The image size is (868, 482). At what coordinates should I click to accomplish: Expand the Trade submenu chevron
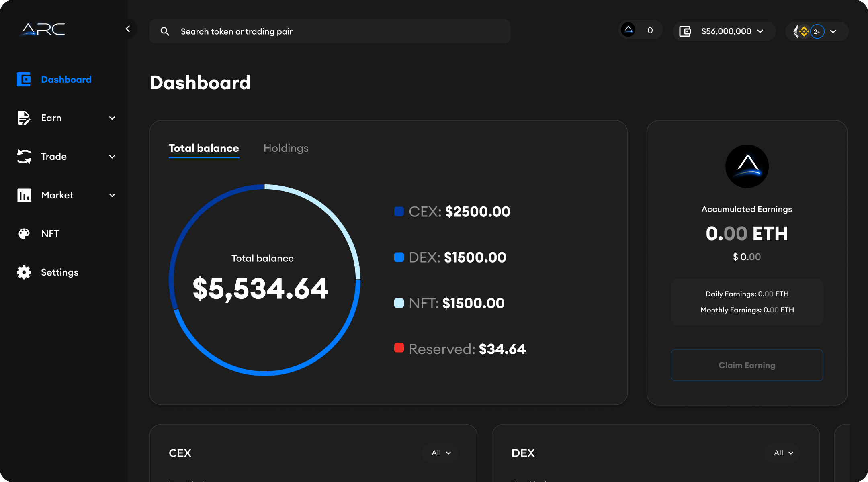(112, 157)
